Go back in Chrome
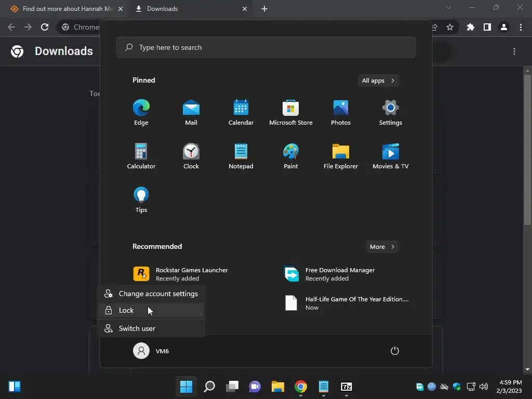This screenshot has height=399, width=532. [11, 27]
